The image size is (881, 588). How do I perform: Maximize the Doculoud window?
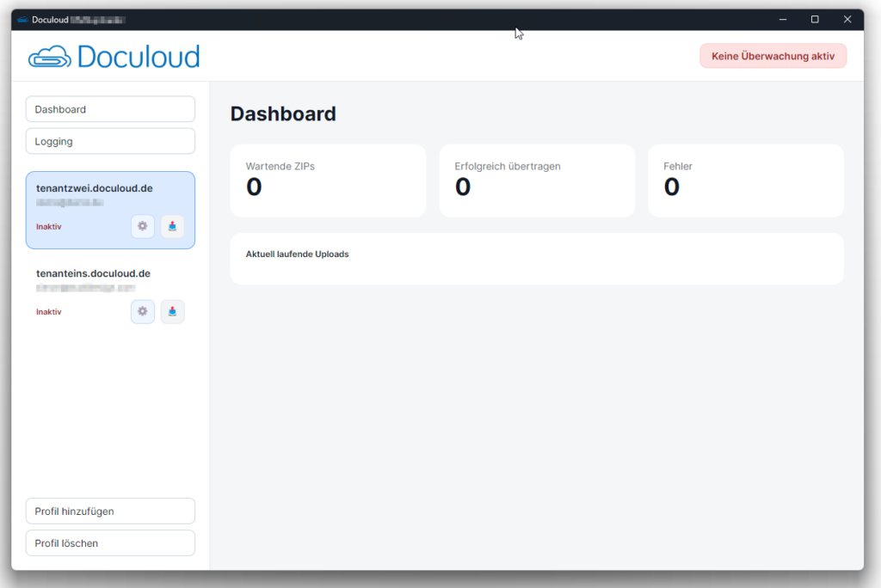tap(815, 20)
